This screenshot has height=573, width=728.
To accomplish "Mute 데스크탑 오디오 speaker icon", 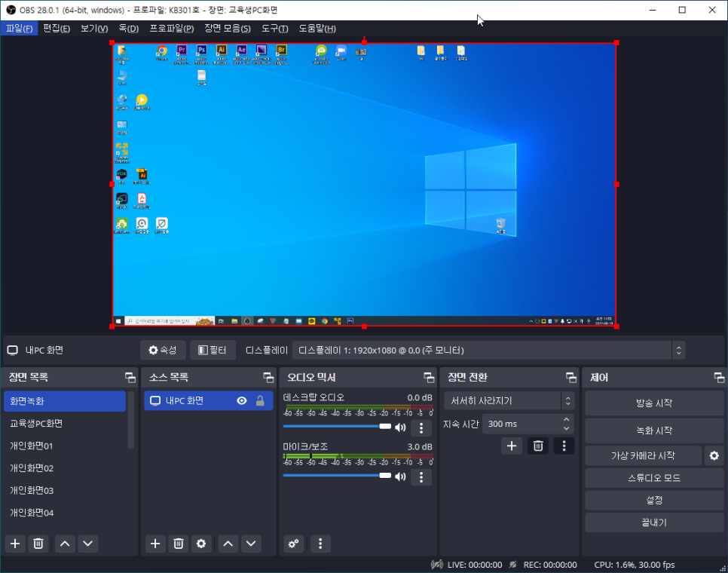I will tap(400, 427).
